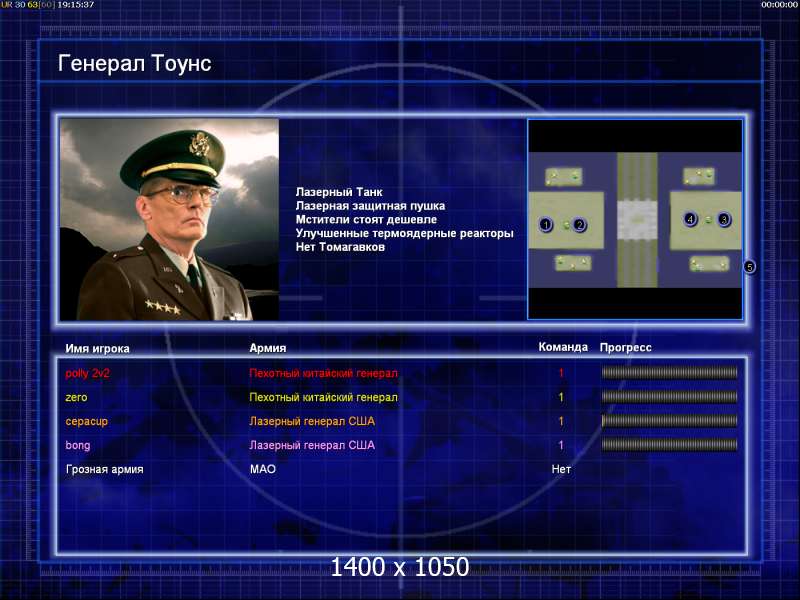Click start position marker 3 on minimap
Viewport: 800px width, 600px height.
coord(723,219)
